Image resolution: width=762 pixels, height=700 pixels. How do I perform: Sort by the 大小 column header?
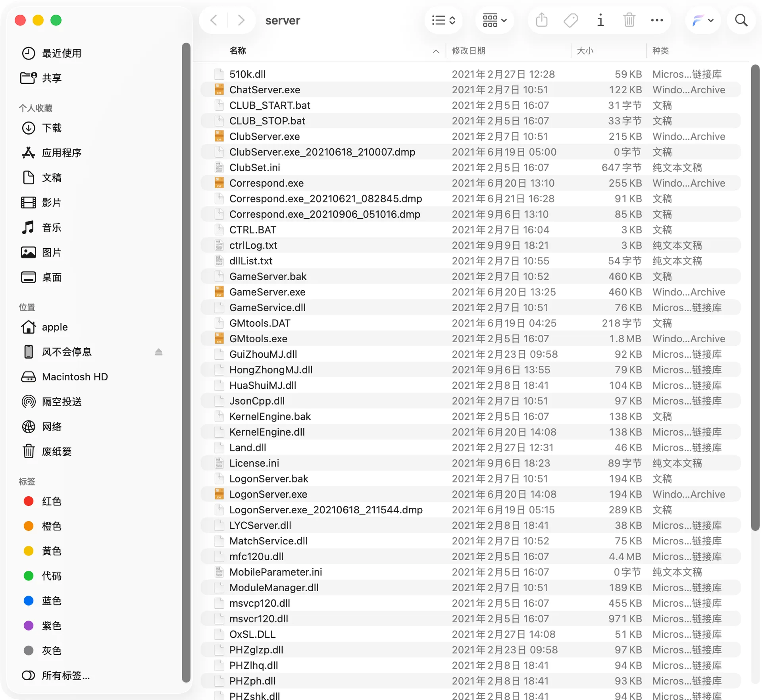click(x=585, y=50)
